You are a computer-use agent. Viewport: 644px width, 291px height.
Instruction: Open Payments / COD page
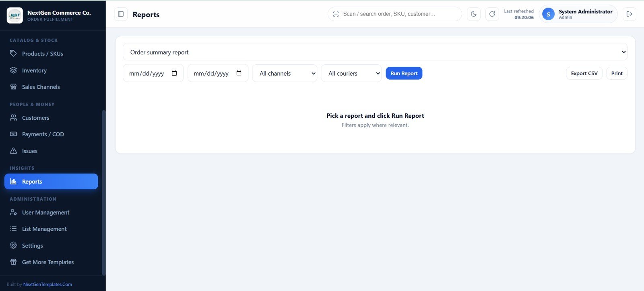pos(51,134)
